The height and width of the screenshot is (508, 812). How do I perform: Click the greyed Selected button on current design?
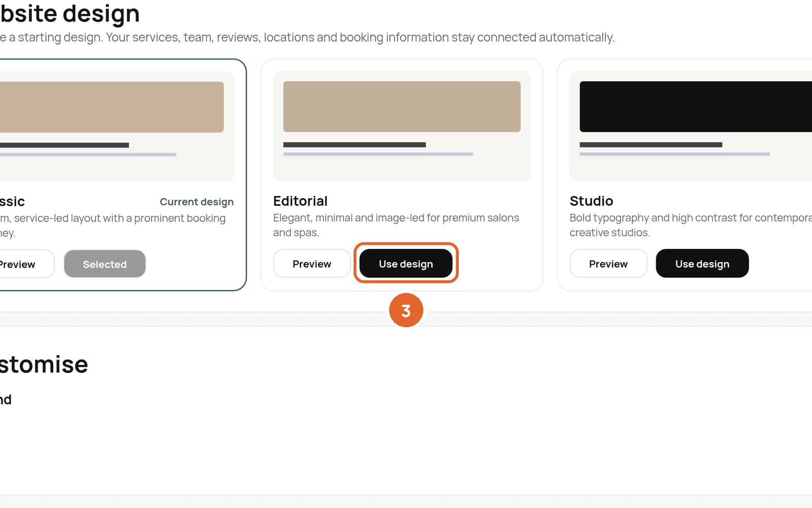(x=105, y=264)
